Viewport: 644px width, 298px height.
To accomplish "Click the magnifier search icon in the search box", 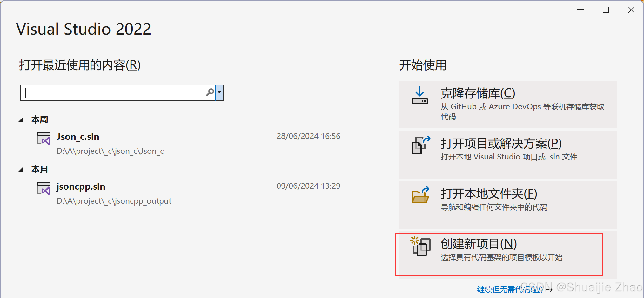I will 210,92.
